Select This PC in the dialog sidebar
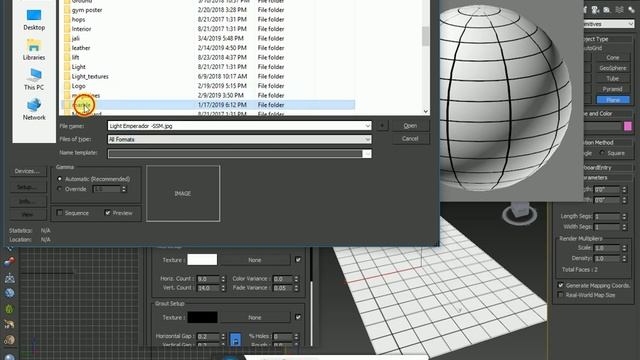640x360 pixels. tap(34, 80)
